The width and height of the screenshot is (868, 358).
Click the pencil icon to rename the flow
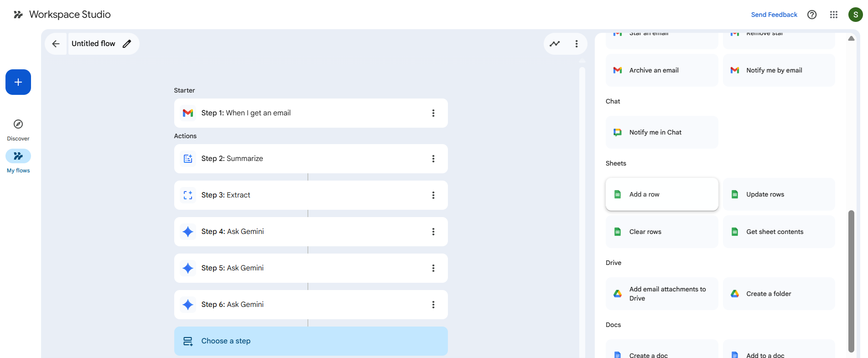coord(127,44)
